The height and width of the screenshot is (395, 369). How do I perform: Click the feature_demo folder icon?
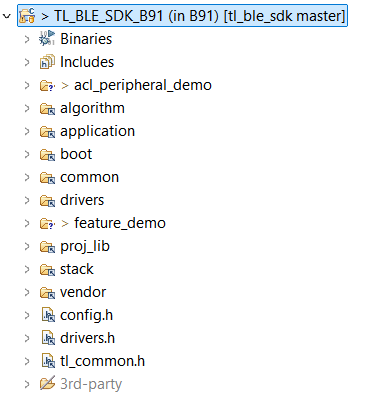47,223
